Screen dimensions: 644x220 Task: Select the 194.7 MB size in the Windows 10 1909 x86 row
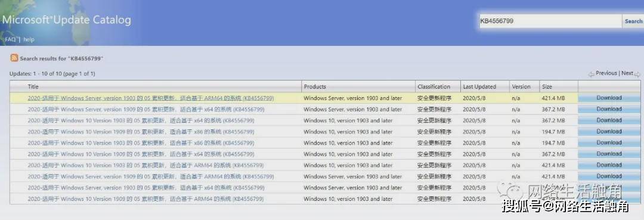tap(553, 132)
